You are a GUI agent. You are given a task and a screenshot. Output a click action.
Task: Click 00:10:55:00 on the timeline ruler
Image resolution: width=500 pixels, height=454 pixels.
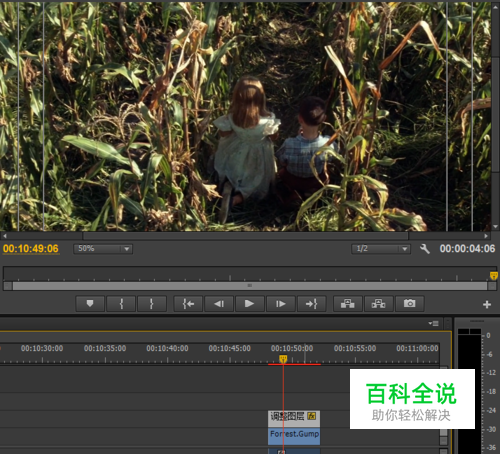355,348
